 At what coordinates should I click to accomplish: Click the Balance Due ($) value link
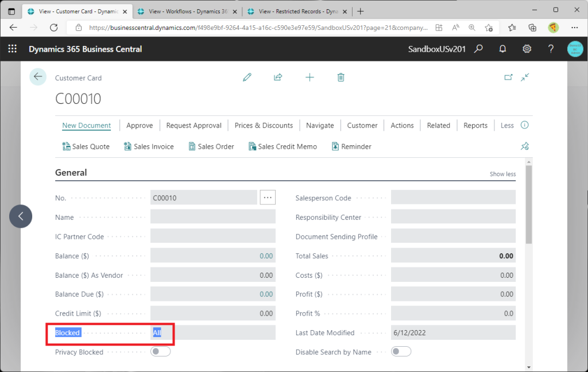tap(266, 294)
